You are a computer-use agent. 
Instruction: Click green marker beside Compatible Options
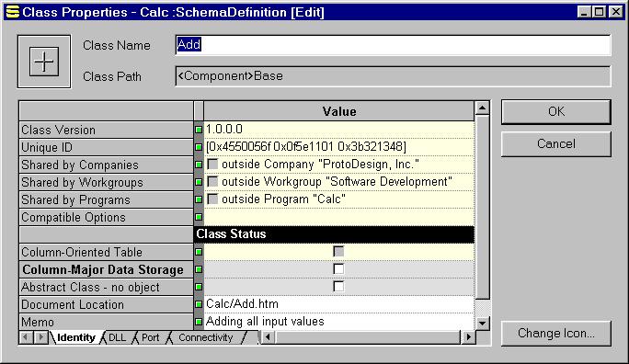[199, 217]
